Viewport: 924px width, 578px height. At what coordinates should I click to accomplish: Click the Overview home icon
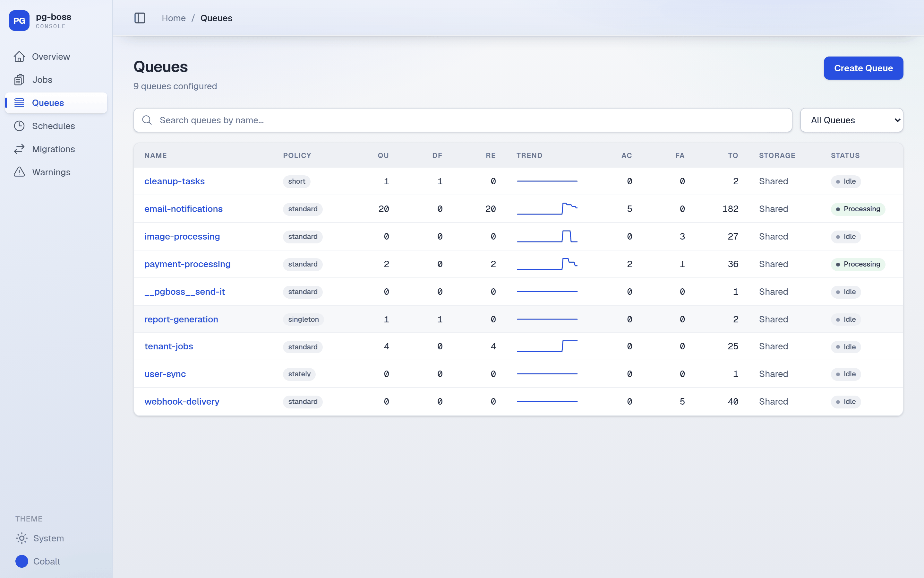tap(19, 57)
